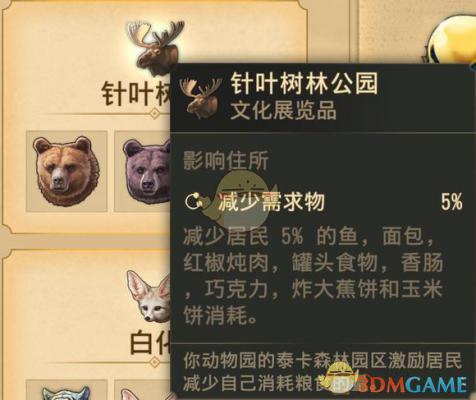This screenshot has width=476, height=400.
Task: Click the tooltip title 针叶树林公园
Action: tap(304, 84)
